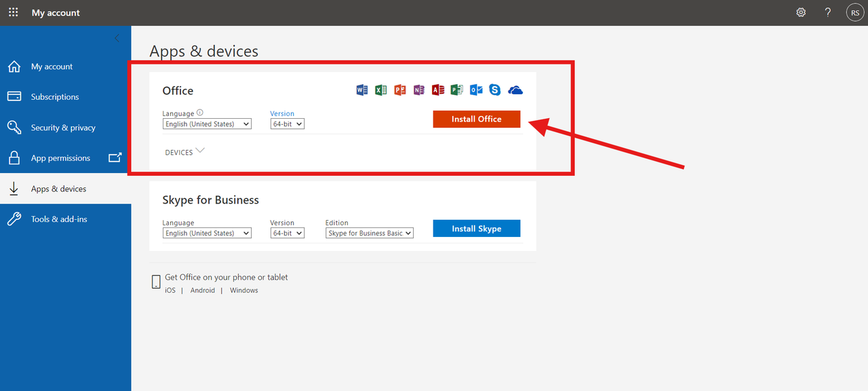Open the Android download link
This screenshot has height=391, width=868.
click(x=203, y=291)
